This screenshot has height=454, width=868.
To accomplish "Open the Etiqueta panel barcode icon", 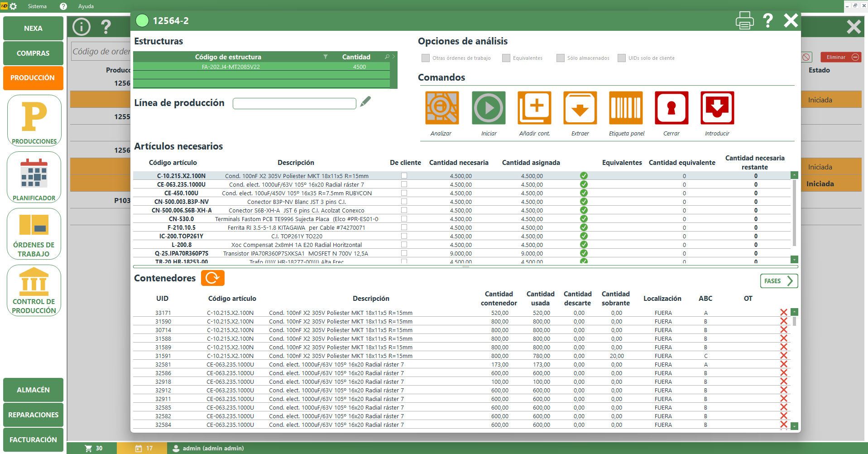I will pos(626,108).
